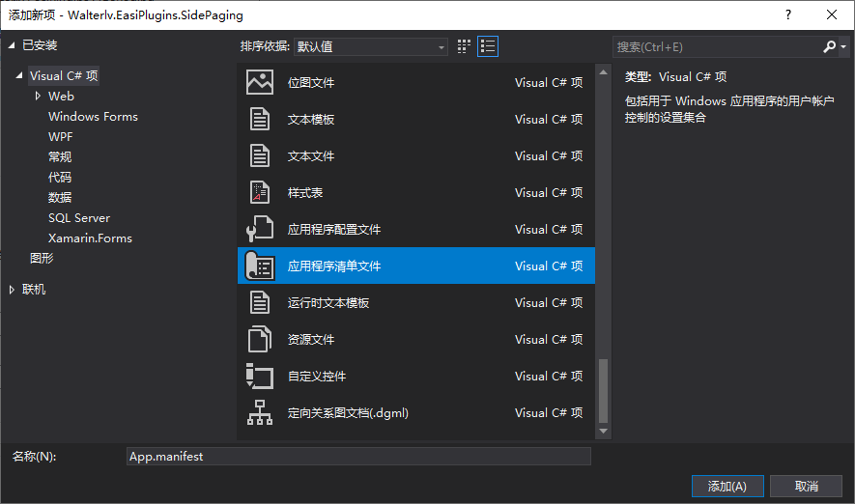Select the text template (文本模板) icon
Screen dimensions: 855x504
click(x=259, y=120)
